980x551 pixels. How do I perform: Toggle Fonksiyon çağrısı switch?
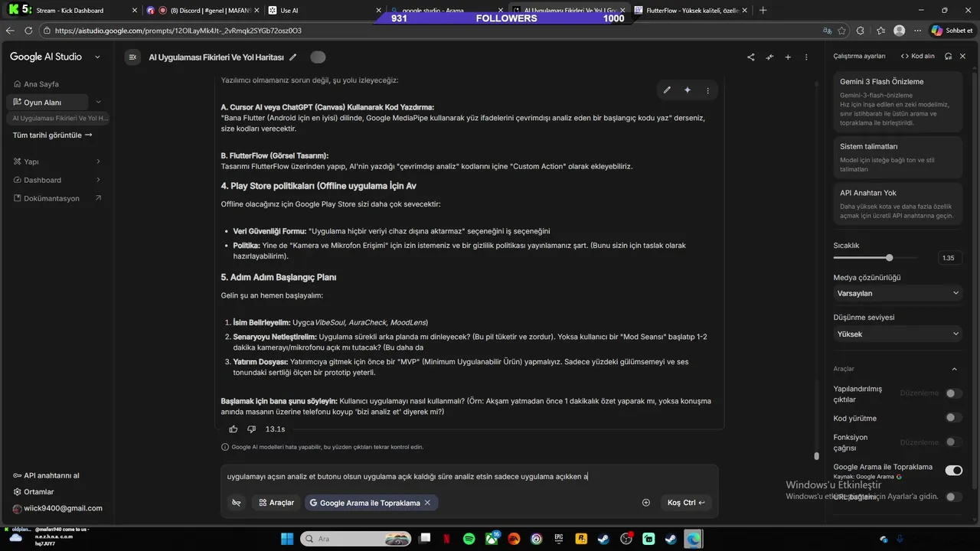click(953, 442)
